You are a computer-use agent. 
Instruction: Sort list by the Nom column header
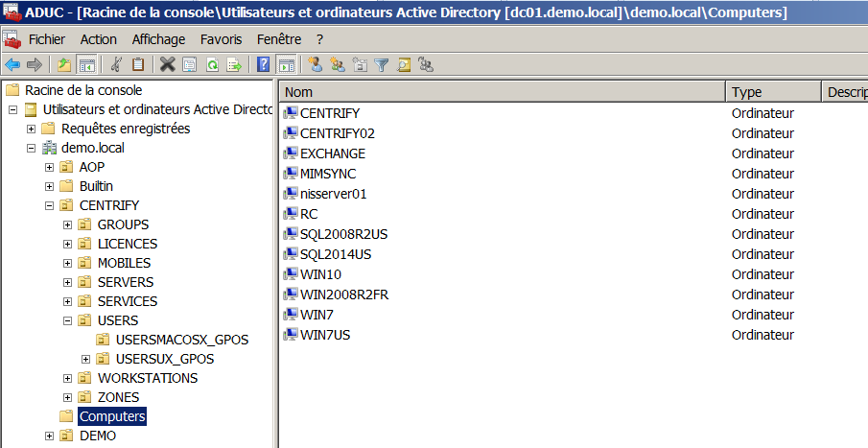pos(502,92)
